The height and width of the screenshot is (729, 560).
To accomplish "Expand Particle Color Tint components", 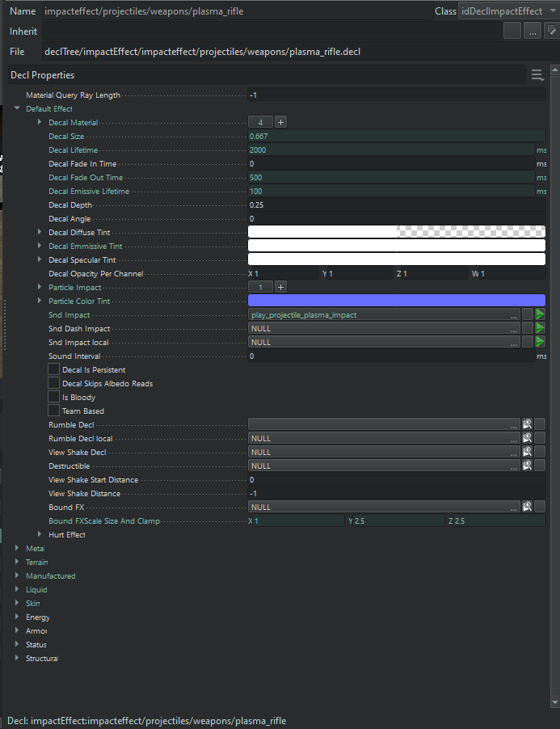I will tap(40, 301).
